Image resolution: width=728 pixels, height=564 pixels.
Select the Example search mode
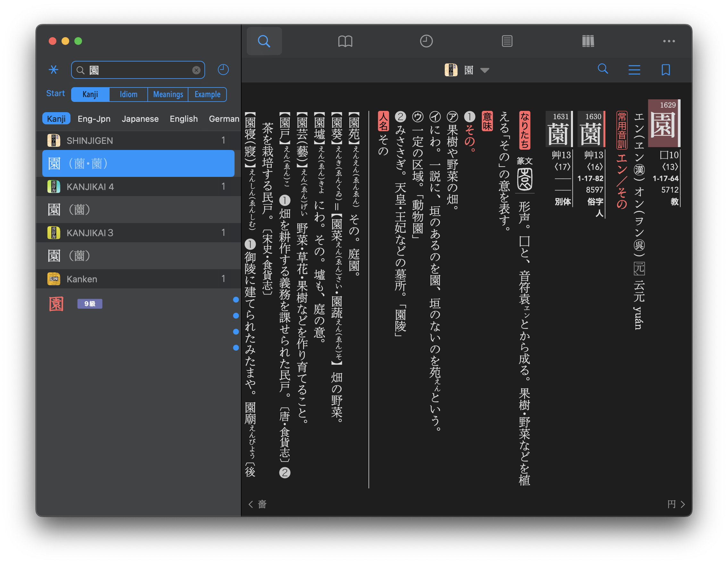click(x=207, y=95)
